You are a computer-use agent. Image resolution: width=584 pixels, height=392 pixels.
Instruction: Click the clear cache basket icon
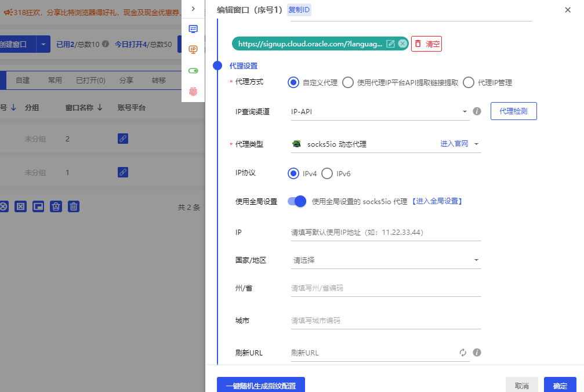[56, 206]
